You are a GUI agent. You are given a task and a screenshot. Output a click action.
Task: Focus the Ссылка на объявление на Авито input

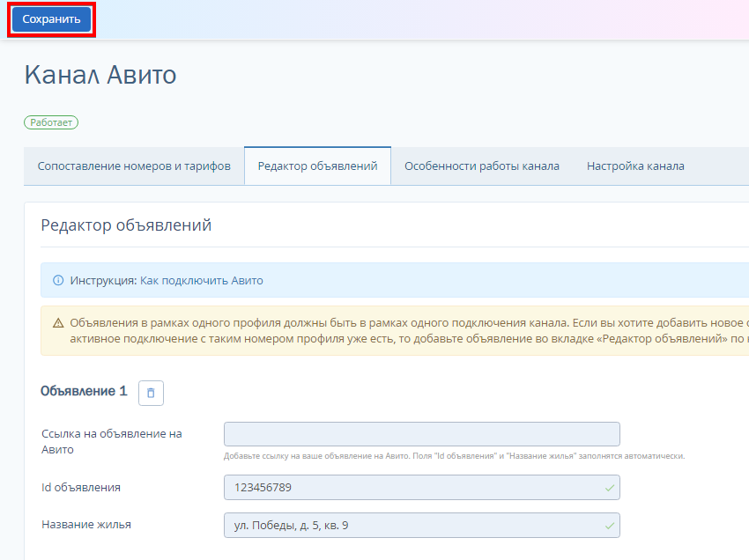(422, 434)
